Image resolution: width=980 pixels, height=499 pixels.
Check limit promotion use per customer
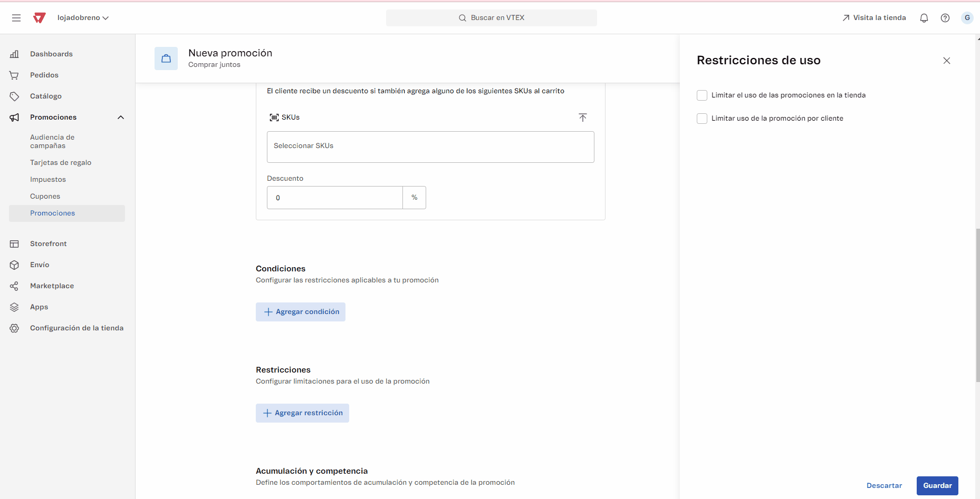pos(702,119)
